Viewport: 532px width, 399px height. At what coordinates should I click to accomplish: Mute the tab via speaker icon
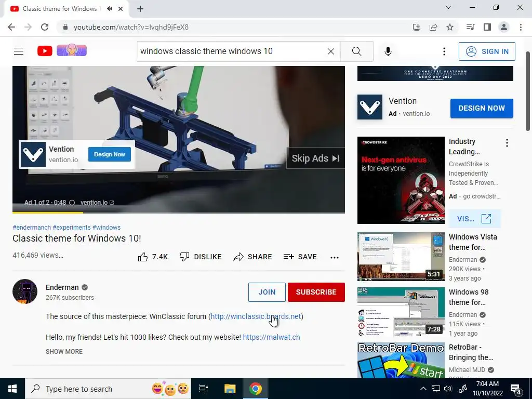(x=109, y=9)
